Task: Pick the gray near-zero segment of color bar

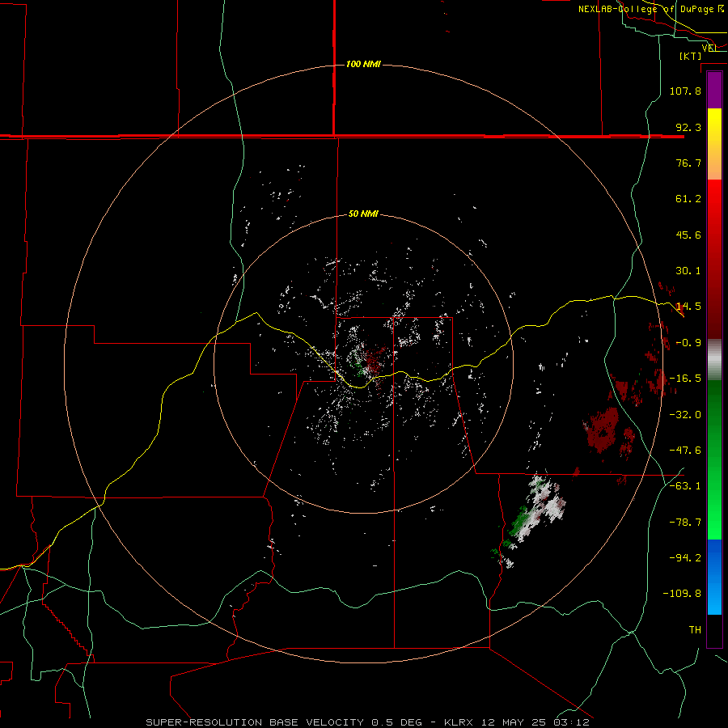Action: (714, 360)
